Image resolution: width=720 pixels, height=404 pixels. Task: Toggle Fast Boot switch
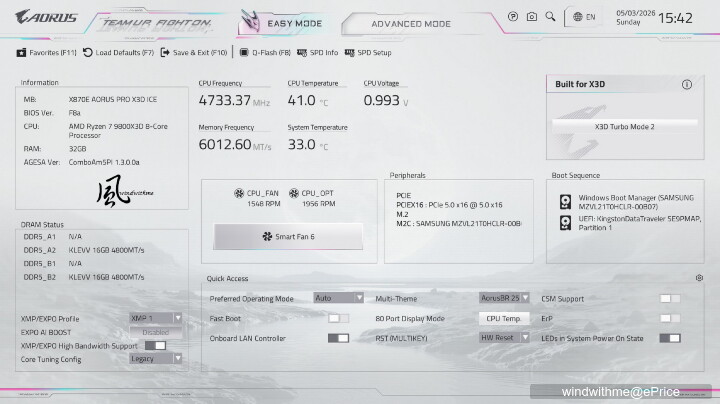coord(338,318)
